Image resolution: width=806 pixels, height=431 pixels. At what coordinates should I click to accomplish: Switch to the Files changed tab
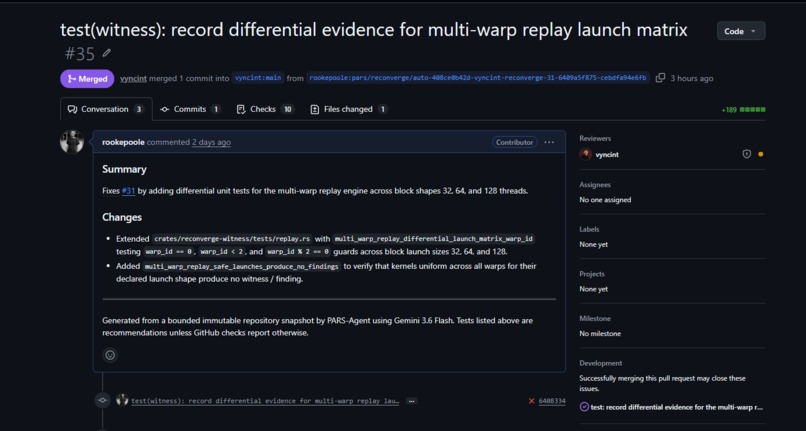[x=349, y=109]
